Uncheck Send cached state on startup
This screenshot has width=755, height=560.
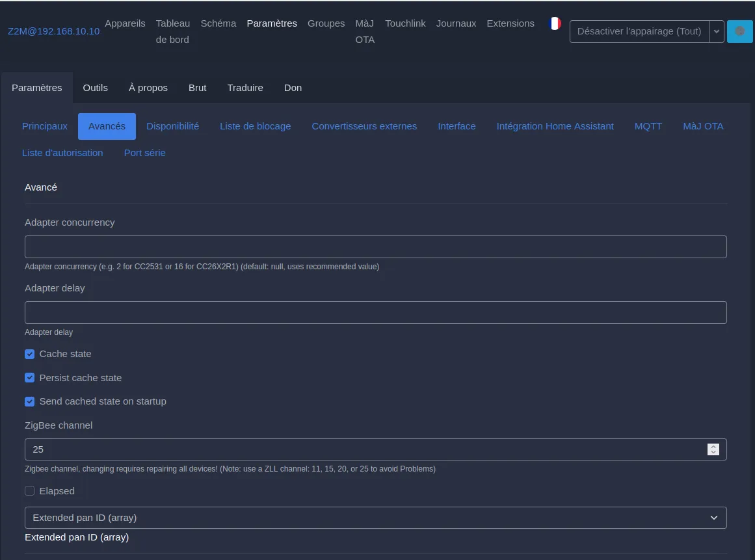click(29, 401)
